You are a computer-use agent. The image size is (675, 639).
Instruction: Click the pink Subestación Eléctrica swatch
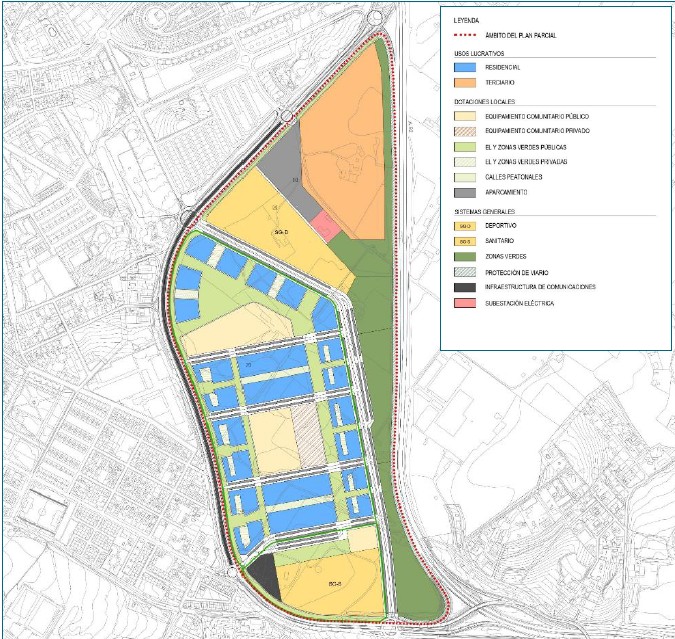tap(465, 303)
